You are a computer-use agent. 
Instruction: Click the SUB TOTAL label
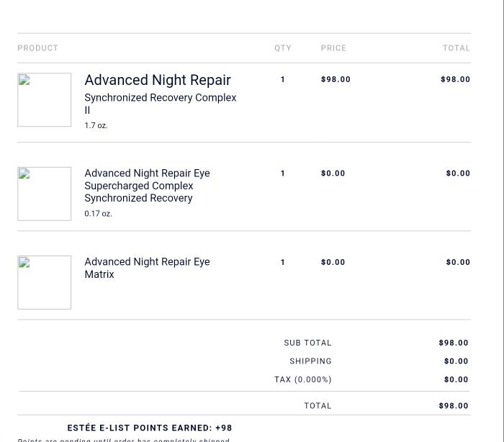[x=307, y=343]
